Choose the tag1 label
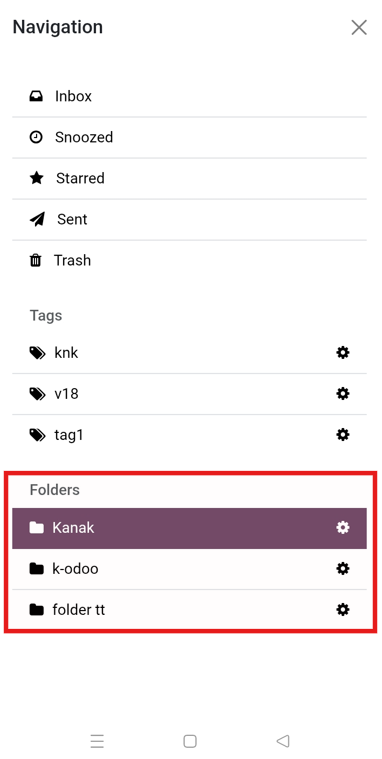382x759 pixels. point(189,435)
